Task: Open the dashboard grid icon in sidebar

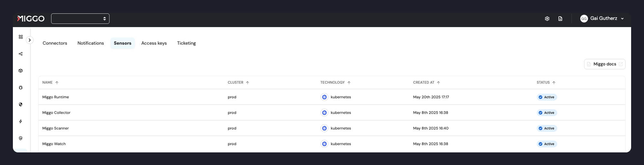Action: [x=21, y=37]
